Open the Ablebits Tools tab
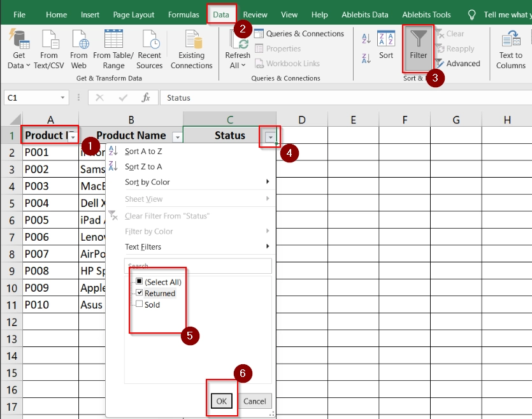The width and height of the screenshot is (532, 419). (x=426, y=15)
